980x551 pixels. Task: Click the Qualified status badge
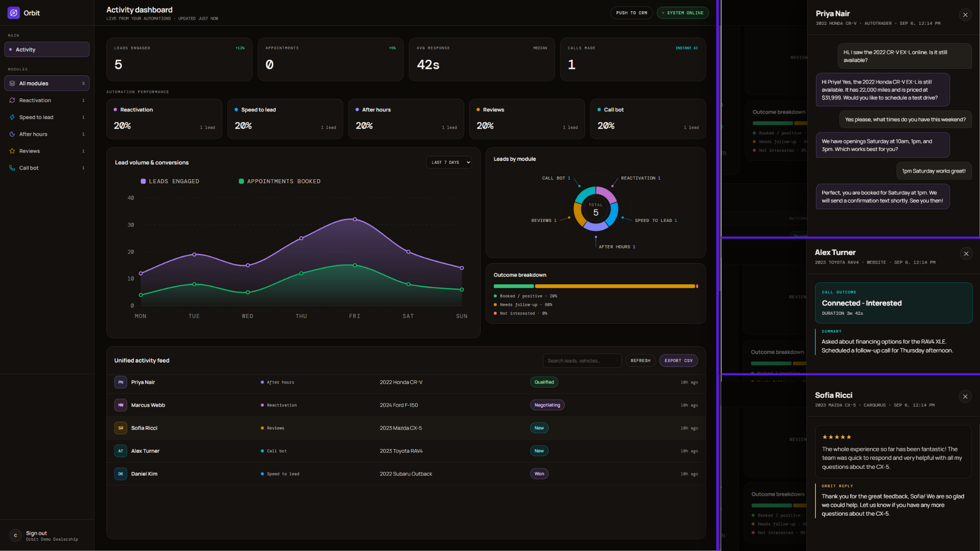click(x=544, y=382)
